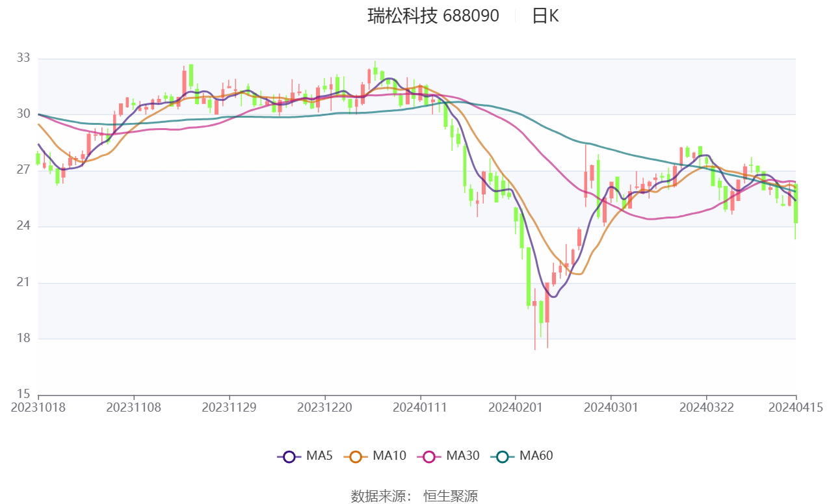This screenshot has width=829, height=504.
Task: Click the 33 price axis label
Action: pyautogui.click(x=23, y=59)
